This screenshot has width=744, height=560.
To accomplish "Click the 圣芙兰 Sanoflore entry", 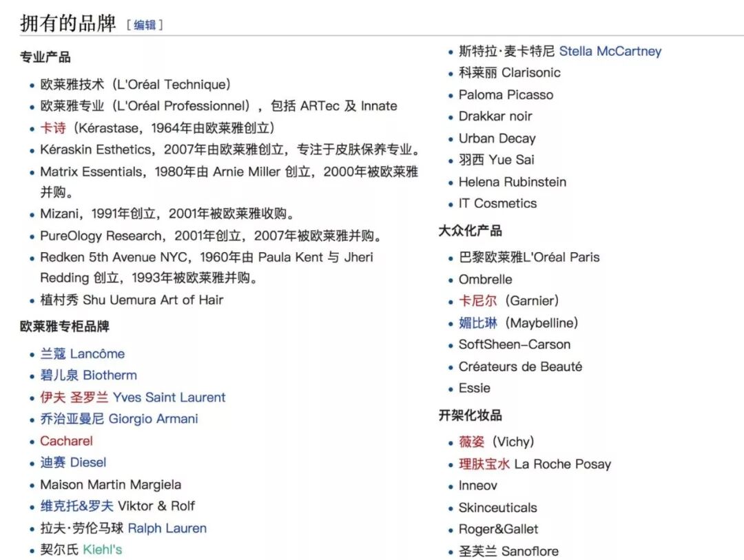I will (x=508, y=551).
